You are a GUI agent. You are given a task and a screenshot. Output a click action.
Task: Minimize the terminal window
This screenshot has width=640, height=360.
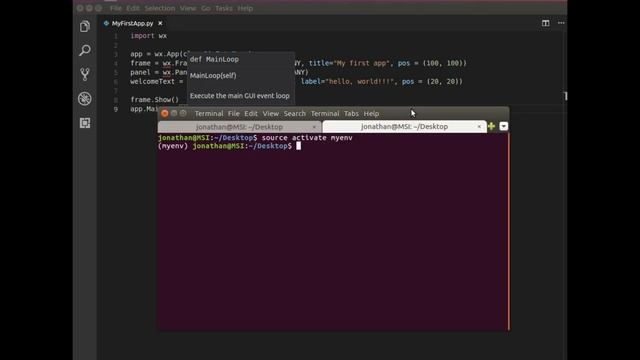point(174,113)
